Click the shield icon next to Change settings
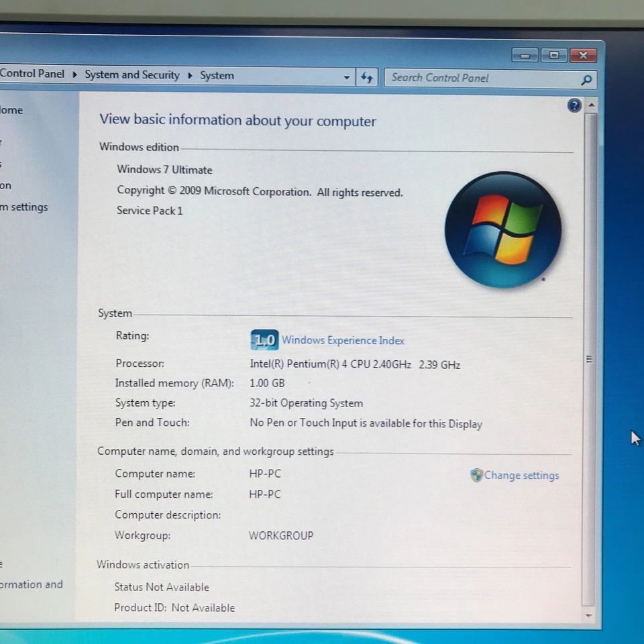Image resolution: width=644 pixels, height=644 pixels. coord(476,475)
